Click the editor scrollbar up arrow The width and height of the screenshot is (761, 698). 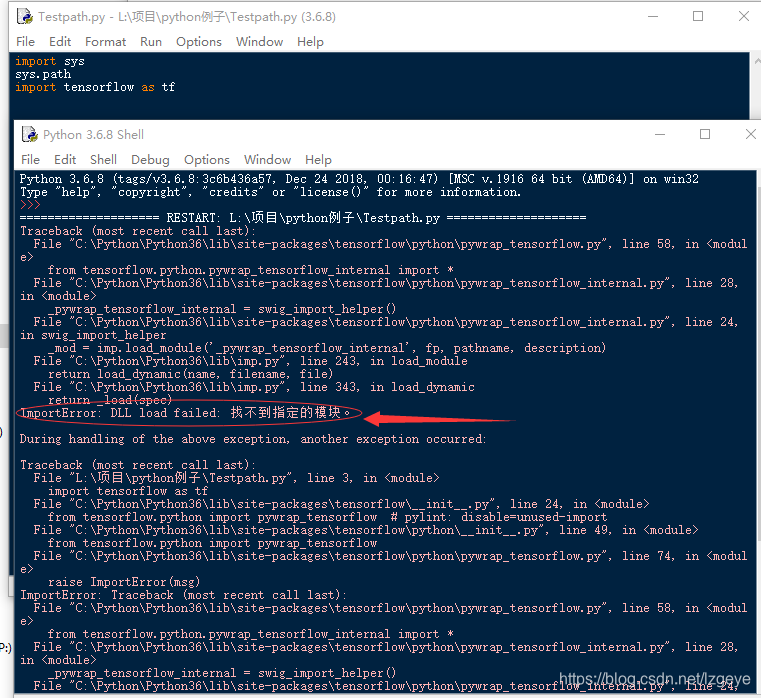pyautogui.click(x=757, y=61)
